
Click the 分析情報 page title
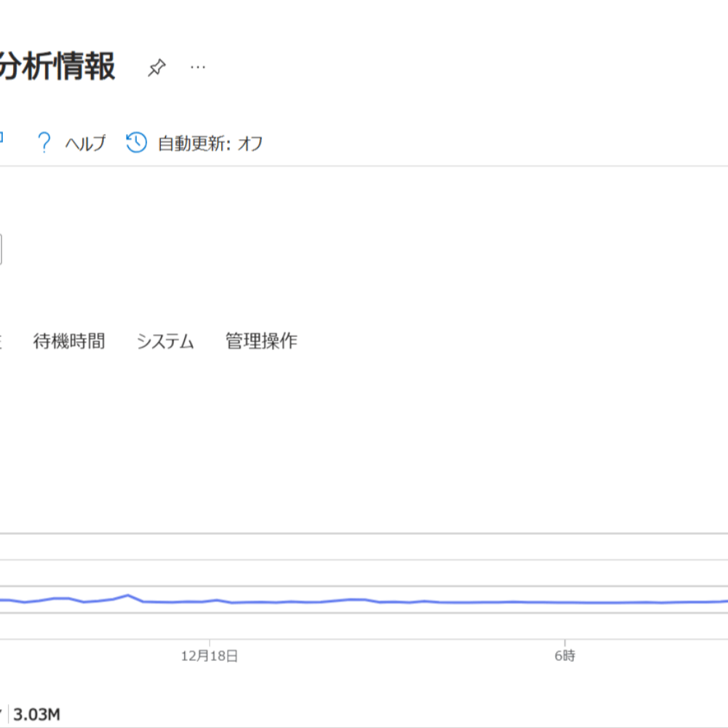click(57, 67)
